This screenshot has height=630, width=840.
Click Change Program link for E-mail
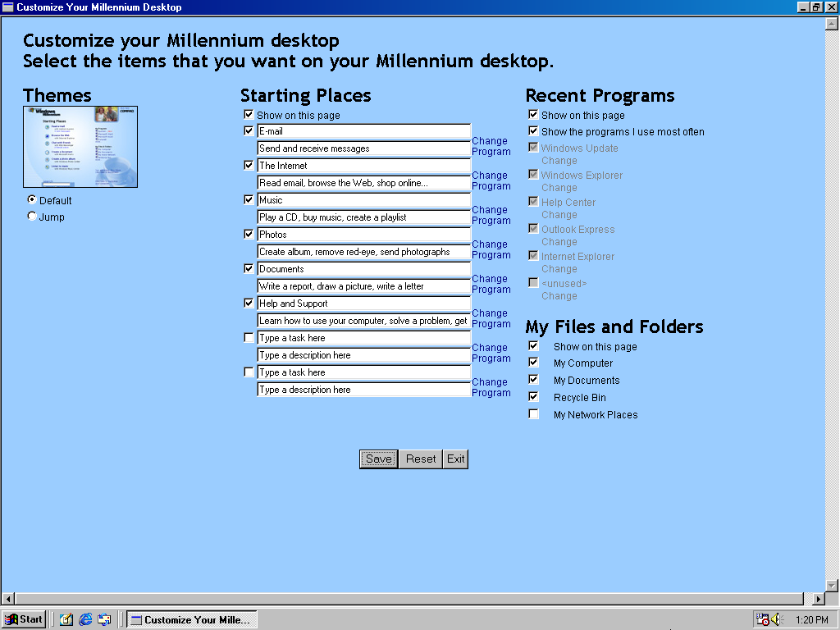491,146
